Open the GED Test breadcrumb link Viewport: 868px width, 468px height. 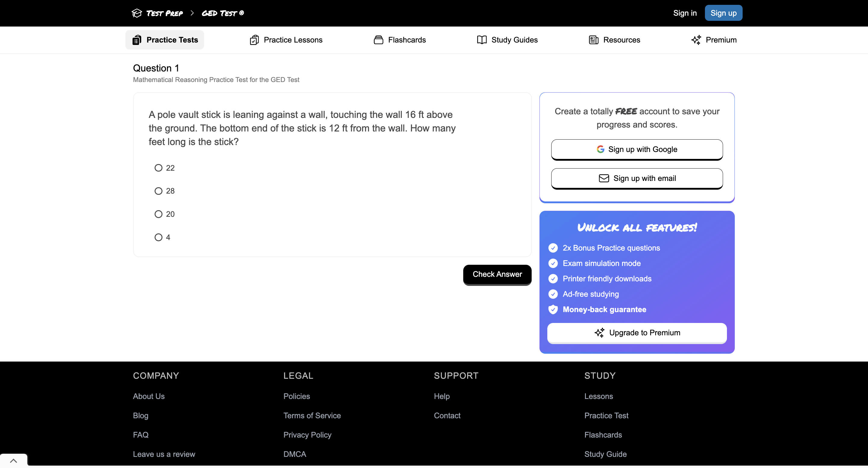tap(222, 13)
